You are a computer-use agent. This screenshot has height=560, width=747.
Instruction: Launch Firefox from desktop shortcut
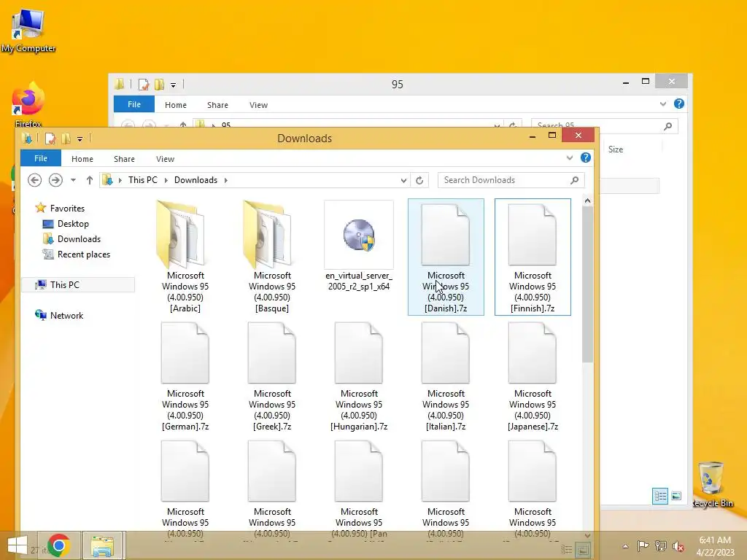[28, 105]
